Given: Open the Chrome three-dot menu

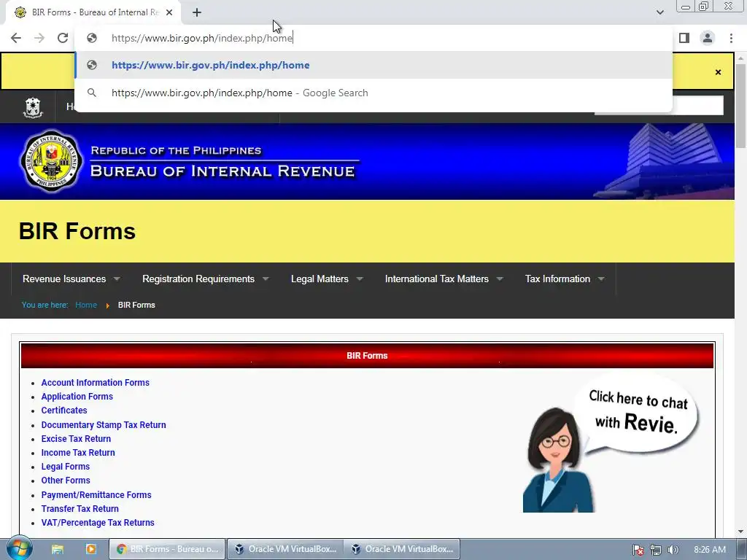Looking at the screenshot, I should point(731,38).
